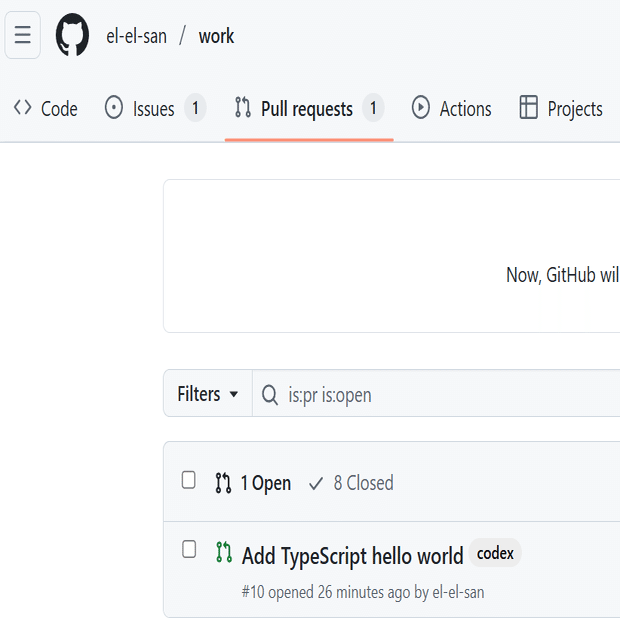620x620 pixels.
Task: Click the Issues circle-dot icon
Action: click(x=114, y=108)
